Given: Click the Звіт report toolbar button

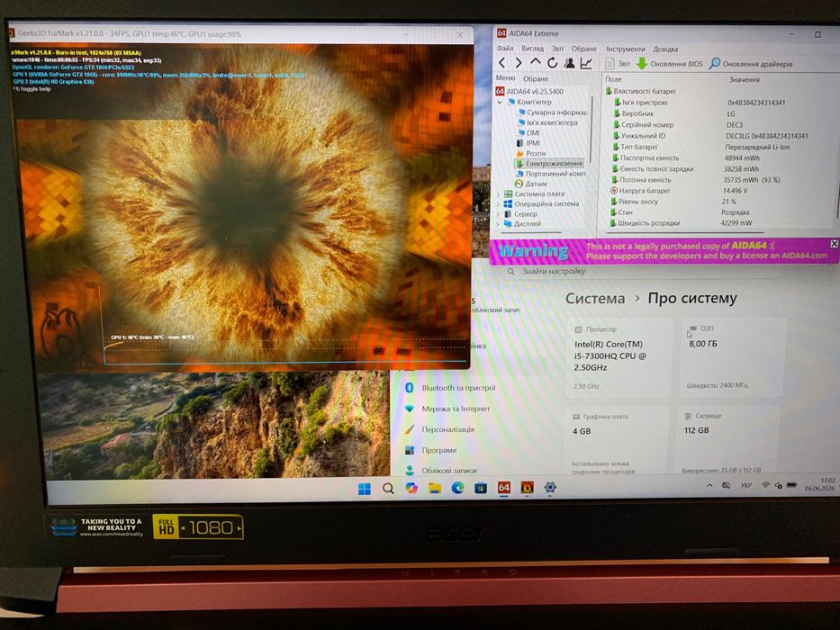Looking at the screenshot, I should pos(618,64).
